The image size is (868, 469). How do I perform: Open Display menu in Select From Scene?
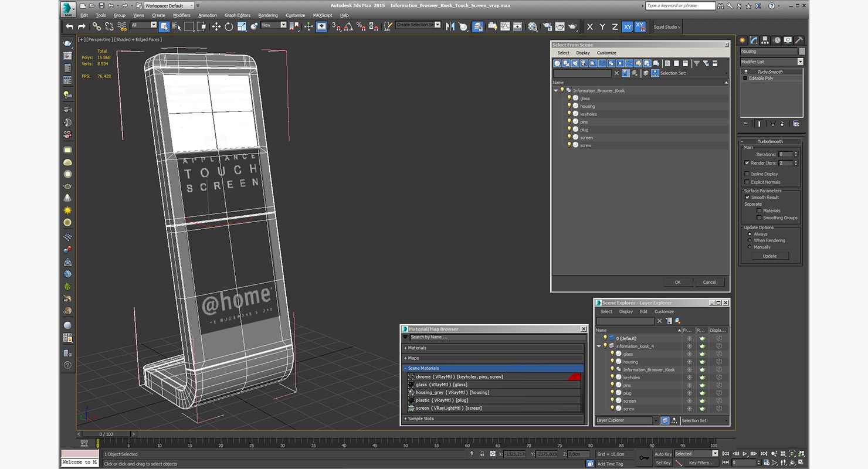[583, 53]
